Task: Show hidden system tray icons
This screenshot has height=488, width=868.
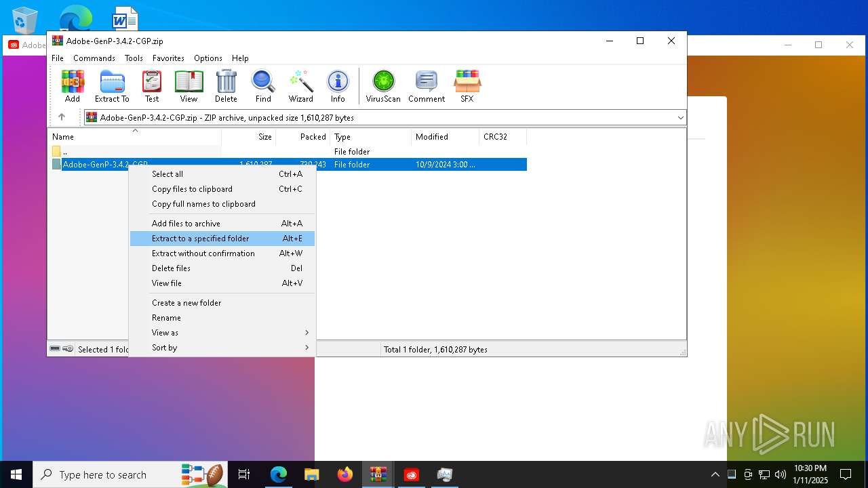Action: point(715,474)
